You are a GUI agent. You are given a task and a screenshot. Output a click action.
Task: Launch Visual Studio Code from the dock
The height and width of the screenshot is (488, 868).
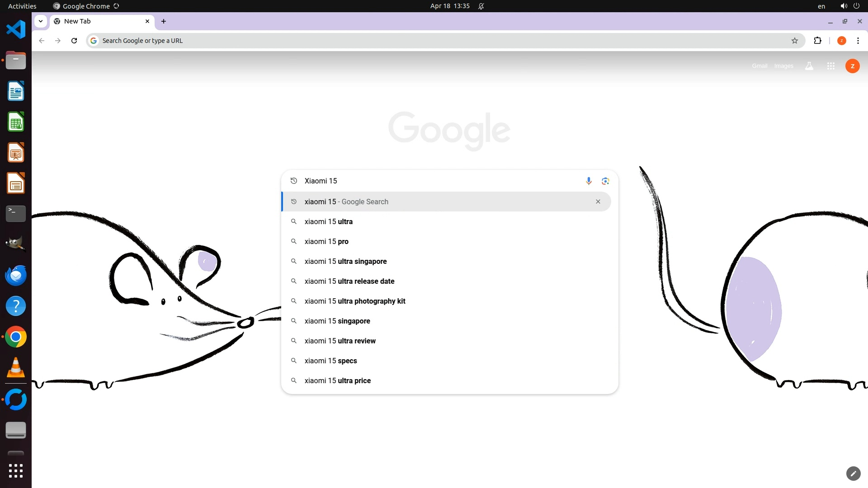16,30
